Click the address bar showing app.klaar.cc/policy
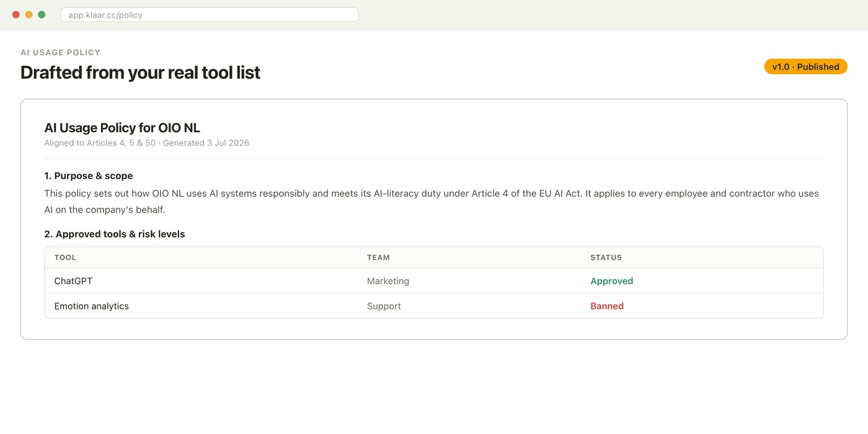This screenshot has height=434, width=868. pyautogui.click(x=210, y=14)
